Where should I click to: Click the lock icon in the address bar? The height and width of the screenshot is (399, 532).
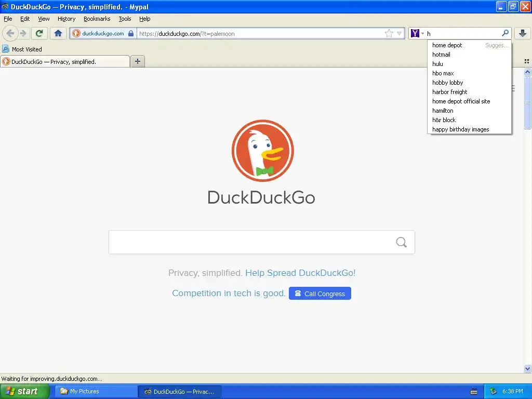pyautogui.click(x=130, y=33)
